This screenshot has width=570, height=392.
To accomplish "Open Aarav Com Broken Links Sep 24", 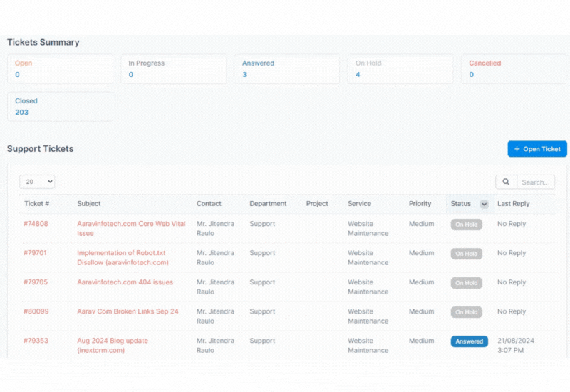I will tap(128, 311).
